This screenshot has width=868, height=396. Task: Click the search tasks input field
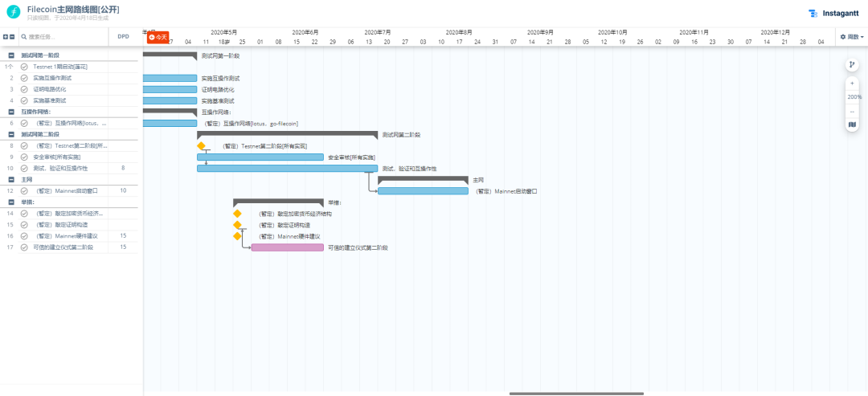coord(63,37)
